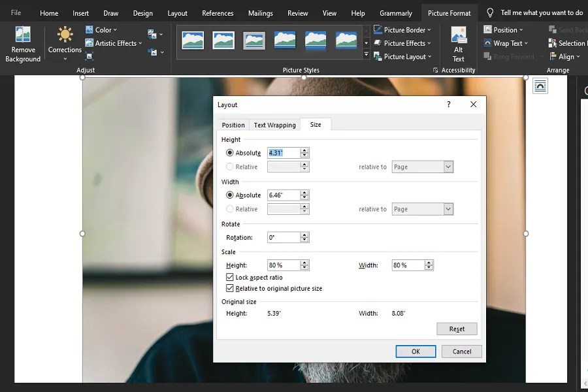This screenshot has height=392, width=588.
Task: Switch to the Text Wrapping tab
Action: click(274, 125)
